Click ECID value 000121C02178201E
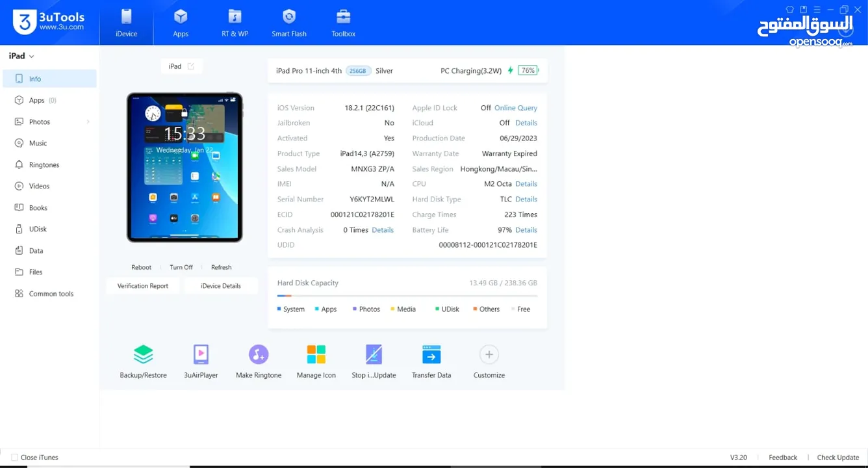Image resolution: width=868 pixels, height=468 pixels. [363, 214]
